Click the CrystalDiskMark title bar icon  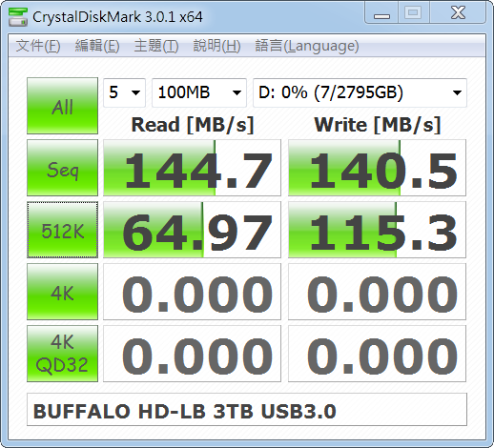pyautogui.click(x=18, y=17)
